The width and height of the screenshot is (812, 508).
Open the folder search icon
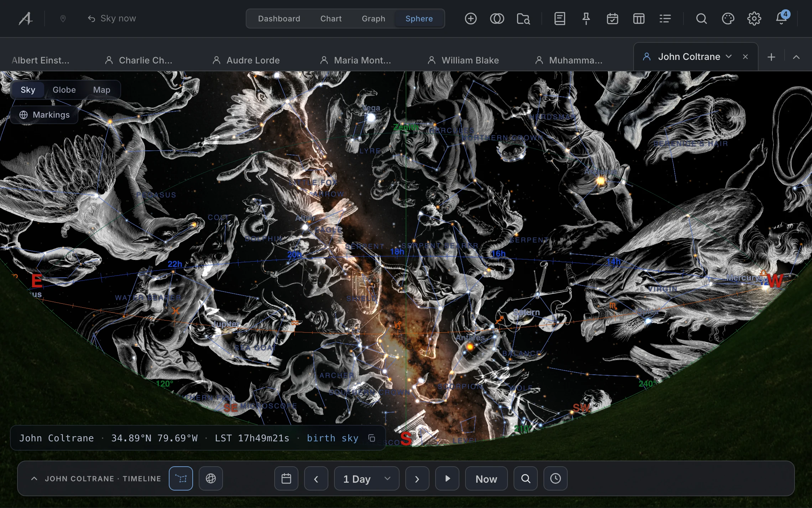523,19
